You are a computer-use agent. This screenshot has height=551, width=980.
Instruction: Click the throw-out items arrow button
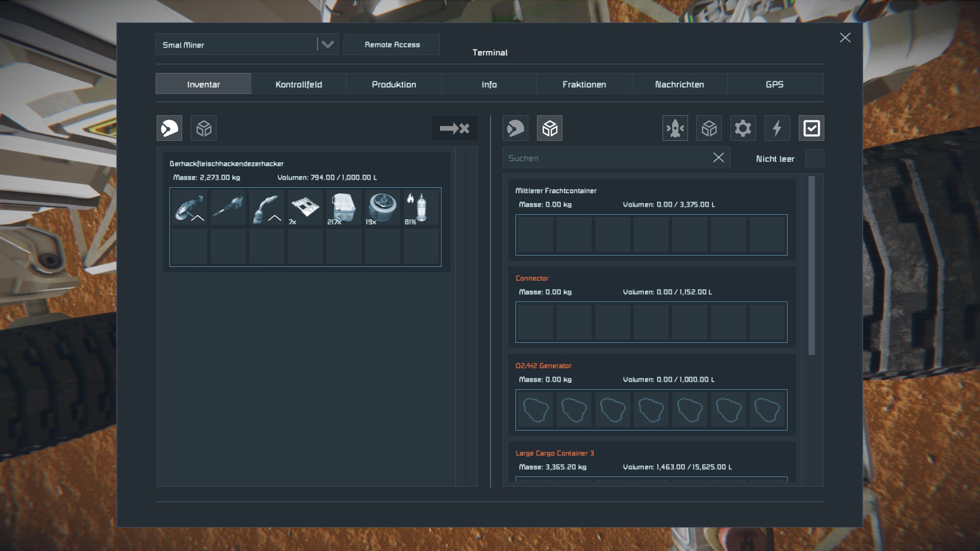point(454,128)
